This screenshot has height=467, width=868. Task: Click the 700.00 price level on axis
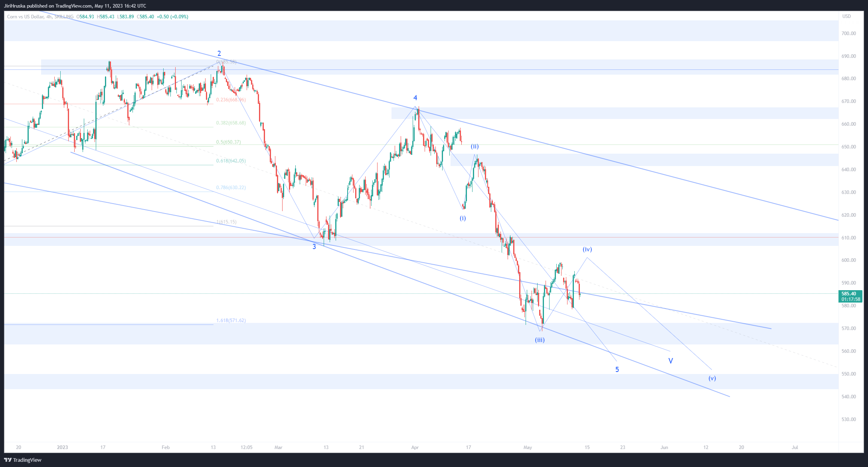pos(848,34)
